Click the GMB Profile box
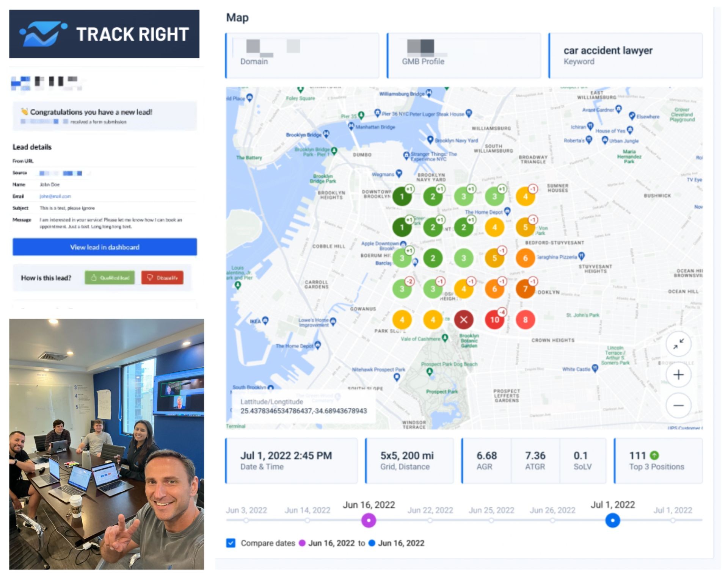Image resolution: width=728 pixels, height=582 pixels. 464,56
